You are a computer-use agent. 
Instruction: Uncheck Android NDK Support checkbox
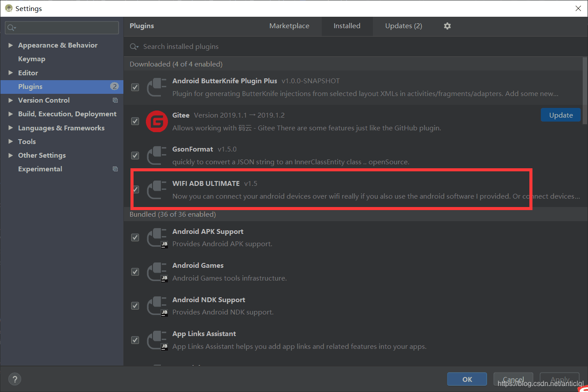coord(135,306)
